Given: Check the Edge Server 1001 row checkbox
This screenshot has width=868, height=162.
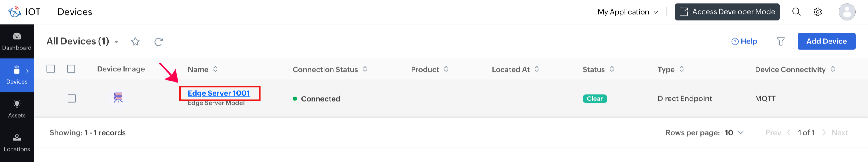Looking at the screenshot, I should (x=72, y=98).
